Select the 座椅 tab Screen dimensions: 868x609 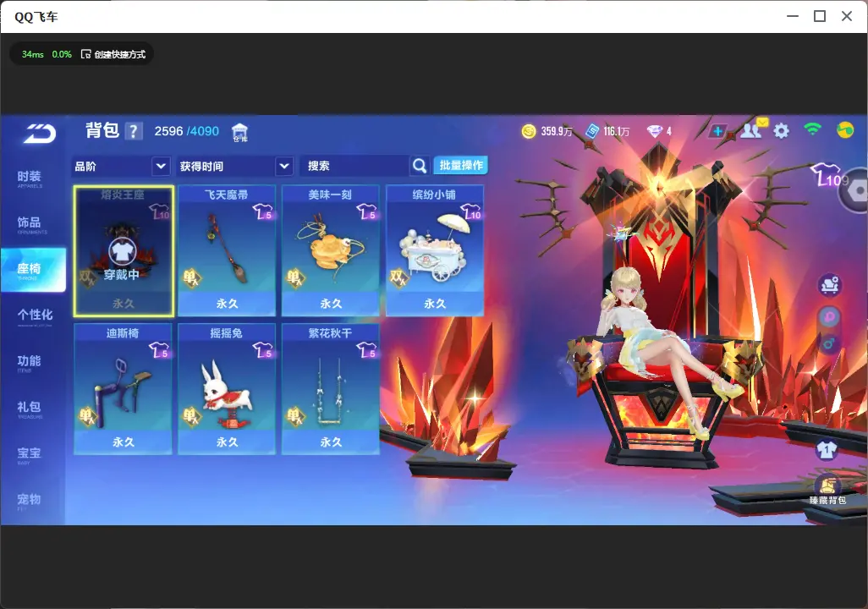point(33,270)
